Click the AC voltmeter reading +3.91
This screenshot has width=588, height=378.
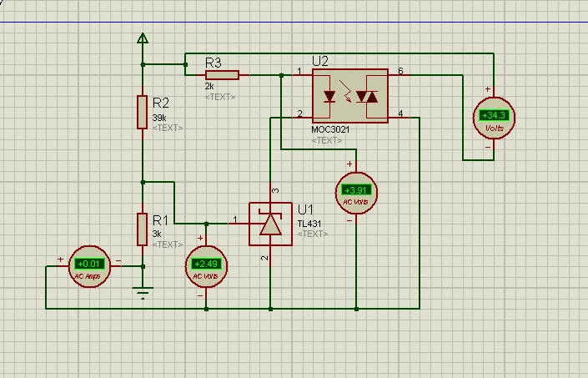pyautogui.click(x=356, y=194)
